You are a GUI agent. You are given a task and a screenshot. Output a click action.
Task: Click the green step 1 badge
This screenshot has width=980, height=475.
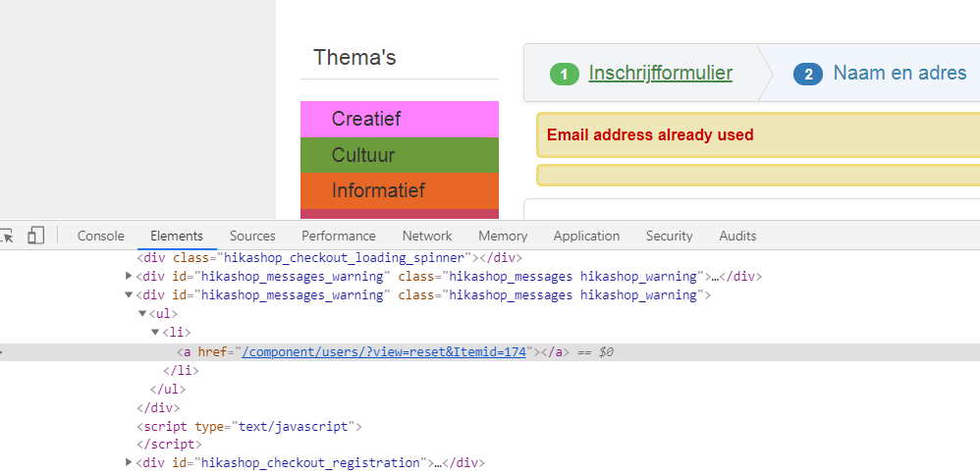565,75
